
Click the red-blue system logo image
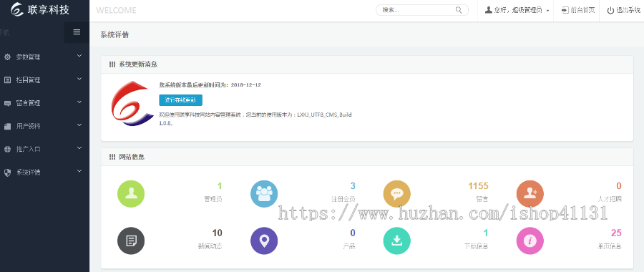132,104
